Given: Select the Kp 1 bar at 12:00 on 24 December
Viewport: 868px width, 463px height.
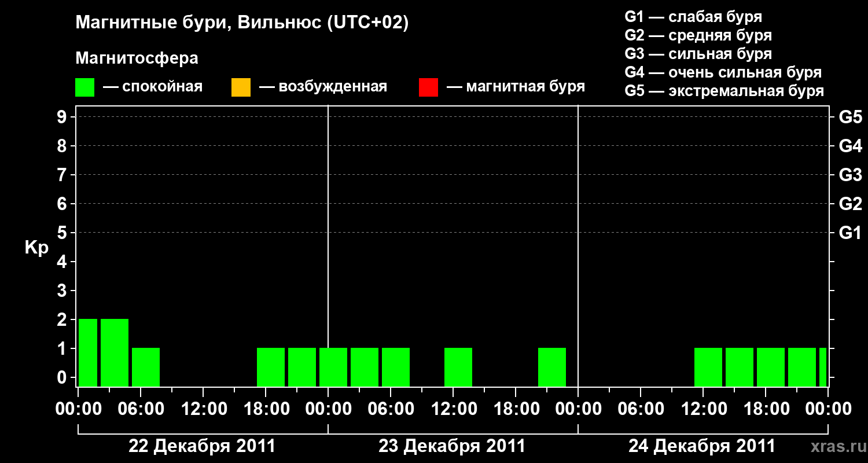Looking at the screenshot, I should pyautogui.click(x=708, y=367).
